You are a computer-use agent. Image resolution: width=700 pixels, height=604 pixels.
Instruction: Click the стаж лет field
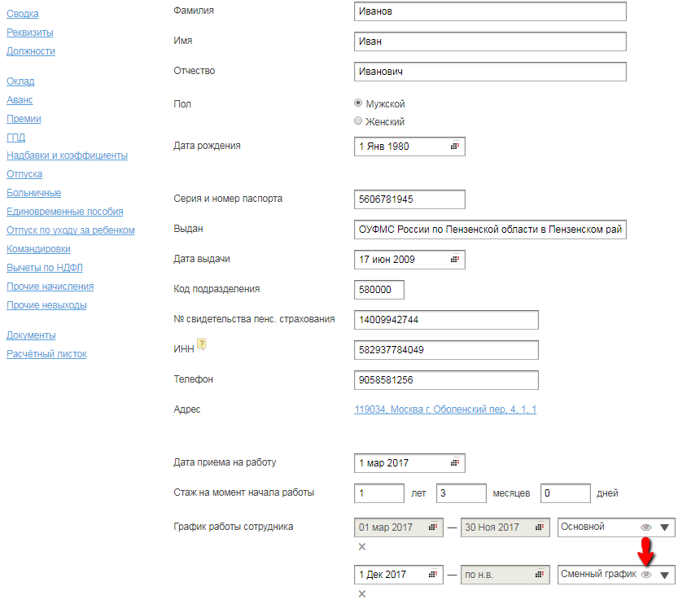click(x=379, y=493)
